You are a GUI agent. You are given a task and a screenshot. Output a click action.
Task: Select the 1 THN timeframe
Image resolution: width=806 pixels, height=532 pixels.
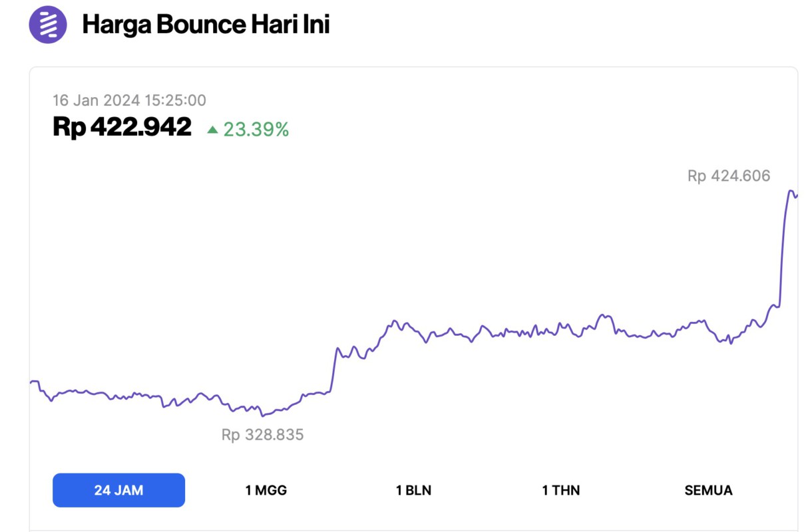point(560,490)
